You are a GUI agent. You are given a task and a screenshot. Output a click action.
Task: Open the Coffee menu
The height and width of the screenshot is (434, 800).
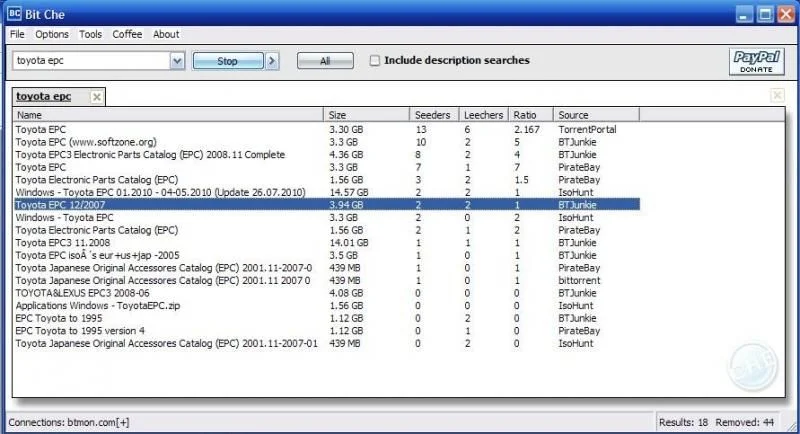[x=127, y=34]
